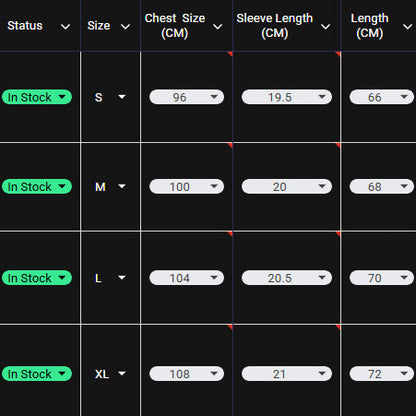Open the sleeve length 20.5 dropdown chip
This screenshot has height=416, width=416.
click(287, 278)
